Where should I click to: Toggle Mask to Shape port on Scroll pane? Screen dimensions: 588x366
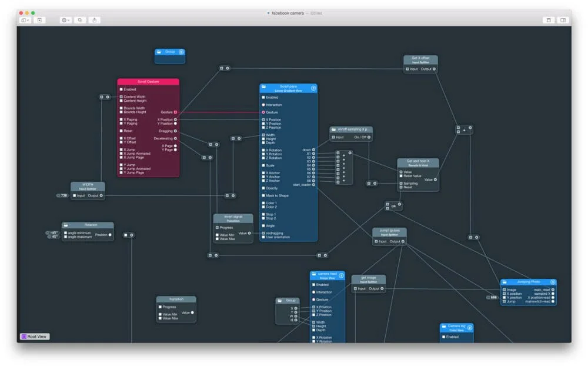(x=263, y=195)
